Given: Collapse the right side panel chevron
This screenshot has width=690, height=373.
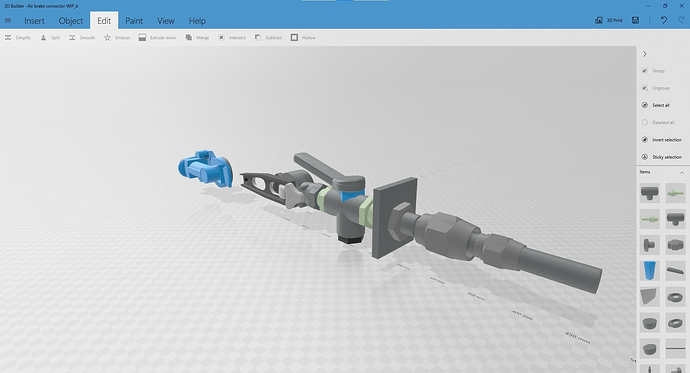Looking at the screenshot, I should tap(645, 54).
